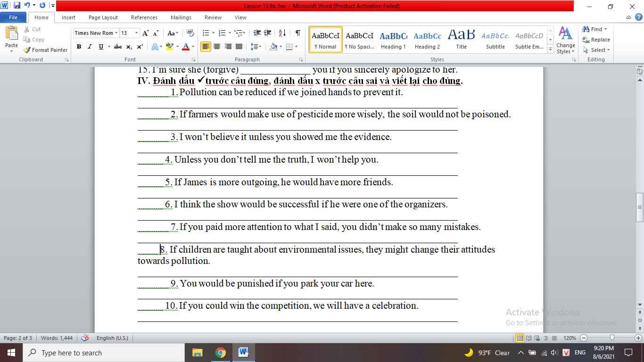Open the Change Case dropdown
The height and width of the screenshot is (362, 644).
click(173, 33)
